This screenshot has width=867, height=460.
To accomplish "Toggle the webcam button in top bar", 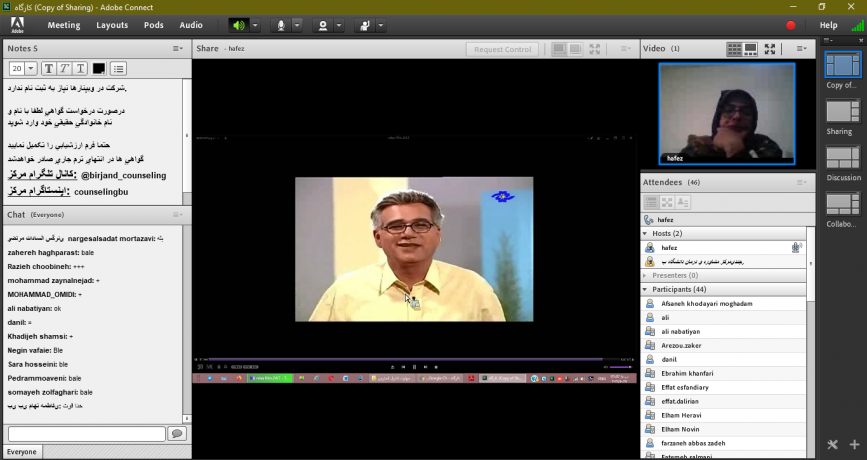I will (323, 25).
